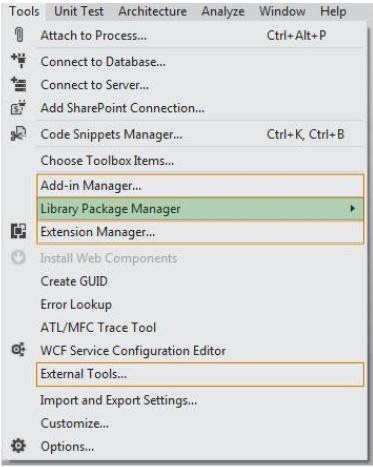
Task: Click the paperclip Attach to Process icon
Action: (x=19, y=34)
